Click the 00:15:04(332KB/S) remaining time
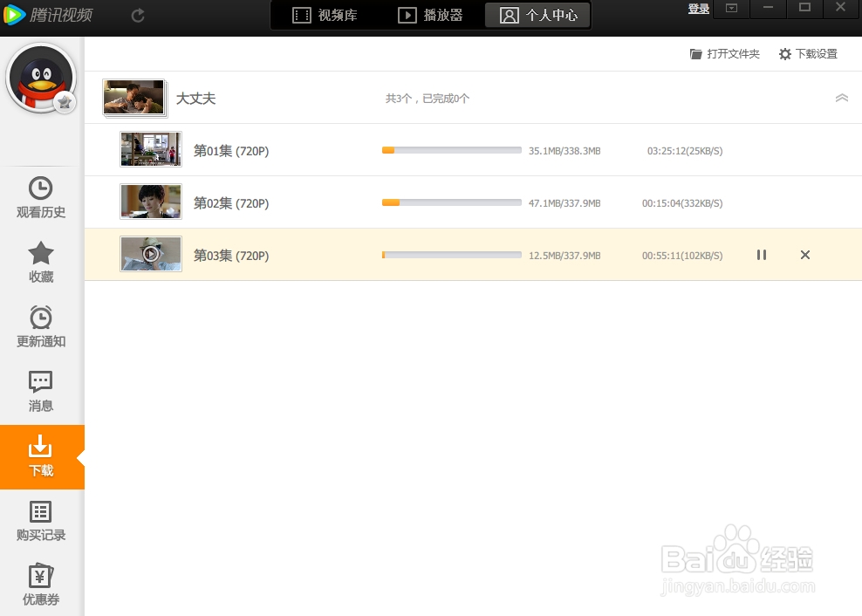 (682, 203)
